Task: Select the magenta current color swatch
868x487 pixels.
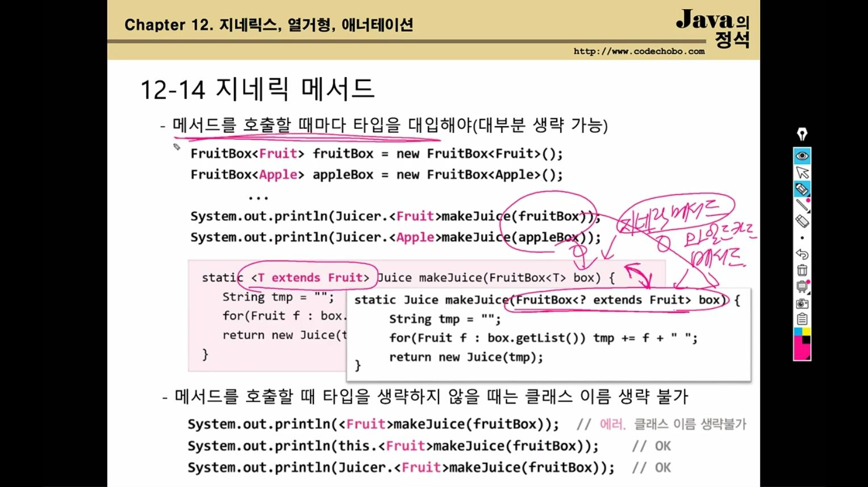Action: [x=800, y=351]
